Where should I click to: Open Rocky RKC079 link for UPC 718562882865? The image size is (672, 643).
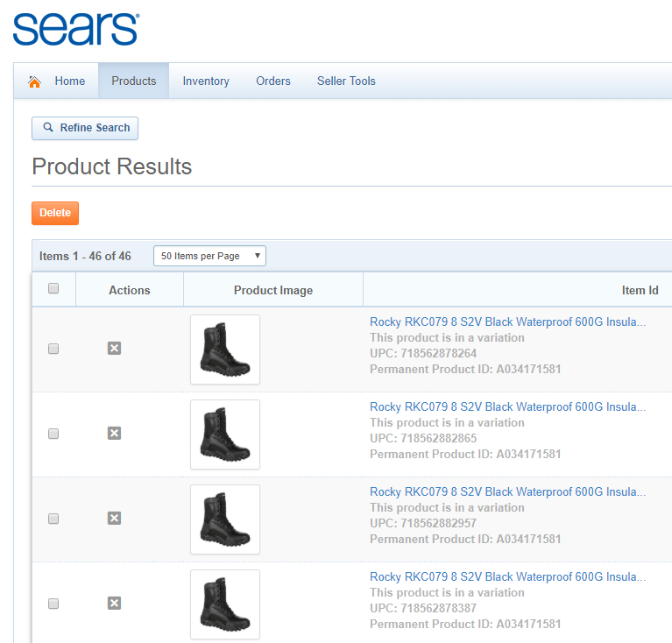click(507, 406)
